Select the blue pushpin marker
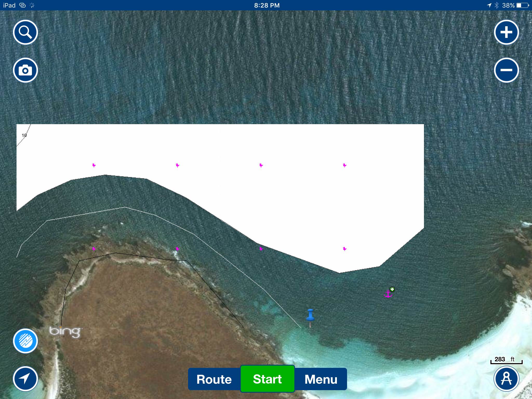The width and height of the screenshot is (532, 399). pyautogui.click(x=310, y=315)
